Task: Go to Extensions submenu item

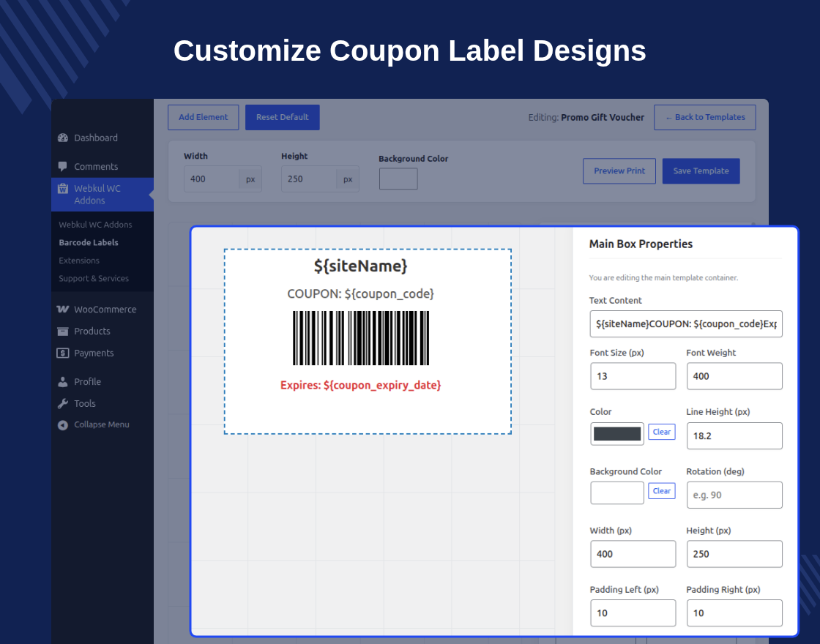Action: click(x=79, y=261)
